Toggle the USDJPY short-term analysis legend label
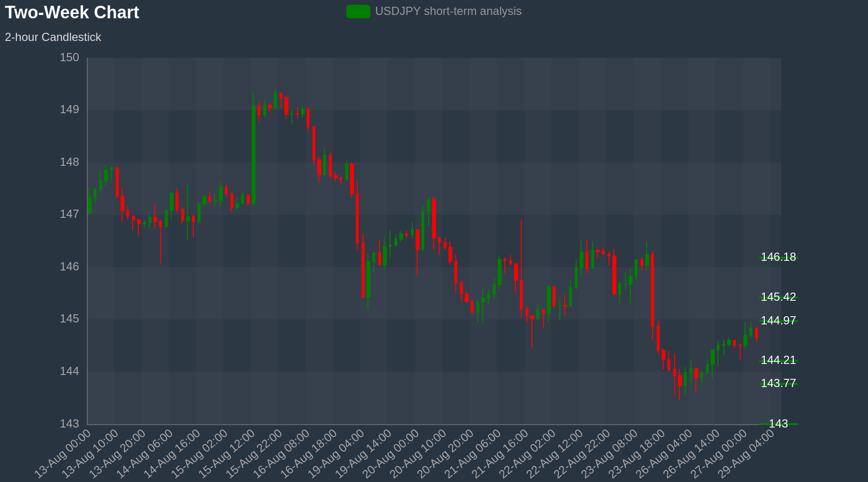Screen dimensions: 868x482 pos(448,11)
